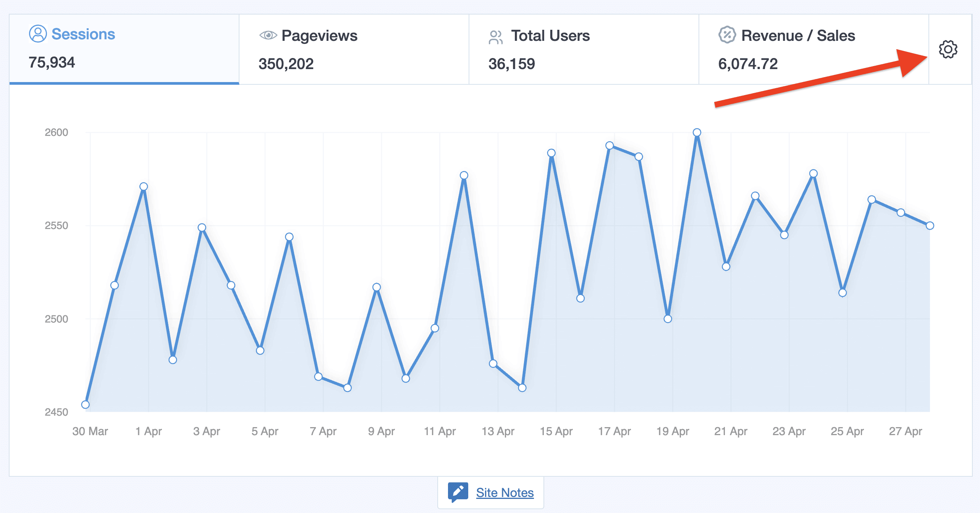
Task: Click the Total Users people icon
Action: point(495,37)
